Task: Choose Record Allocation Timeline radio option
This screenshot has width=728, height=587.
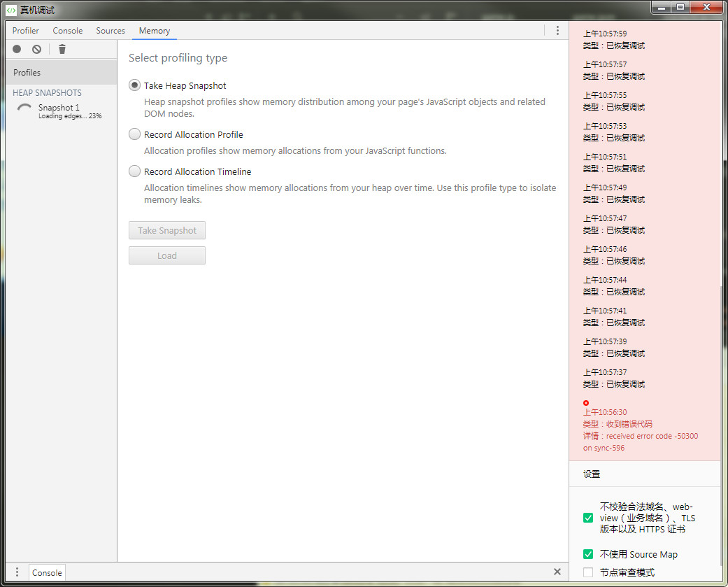Action: pos(135,171)
